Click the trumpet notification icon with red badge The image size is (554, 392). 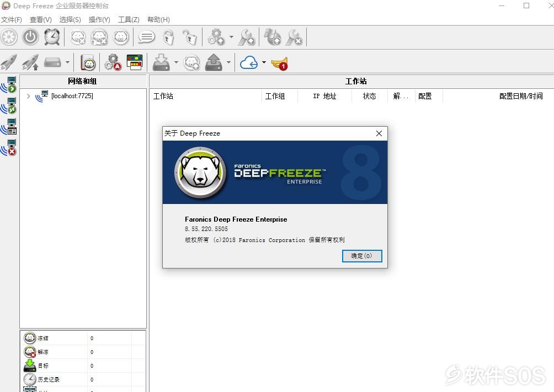tap(279, 63)
